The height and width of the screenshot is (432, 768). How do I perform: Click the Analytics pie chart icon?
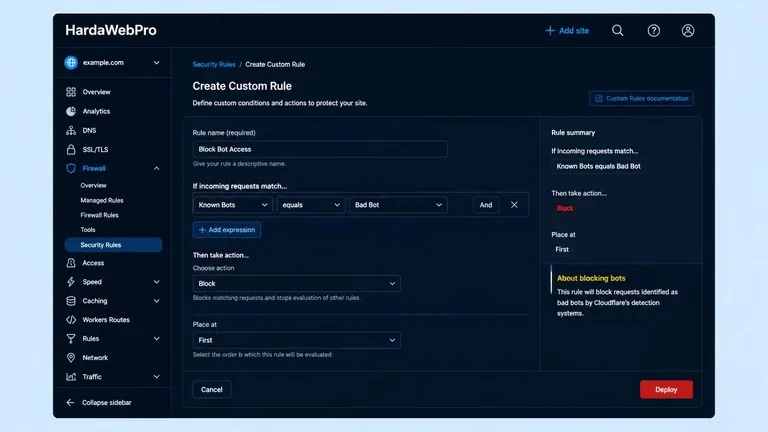click(71, 111)
